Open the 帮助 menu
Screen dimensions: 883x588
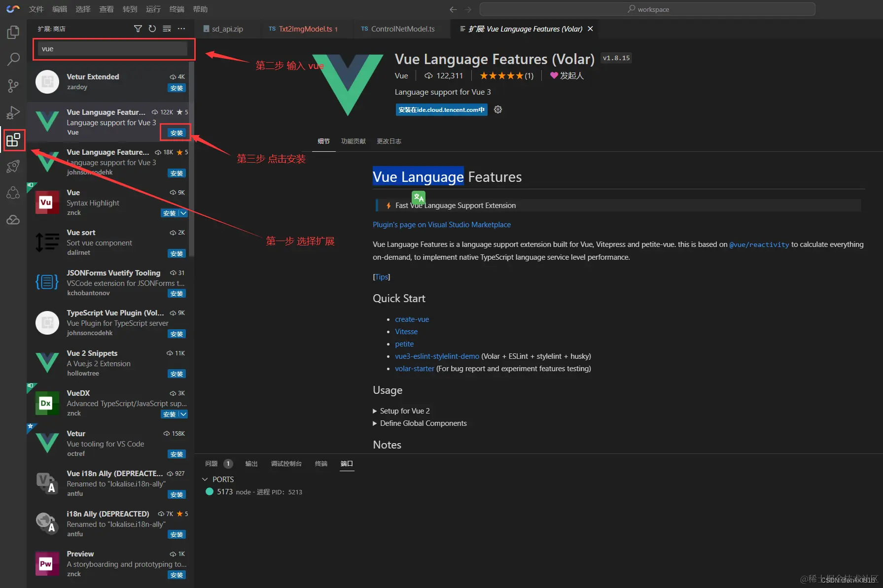tap(200, 9)
